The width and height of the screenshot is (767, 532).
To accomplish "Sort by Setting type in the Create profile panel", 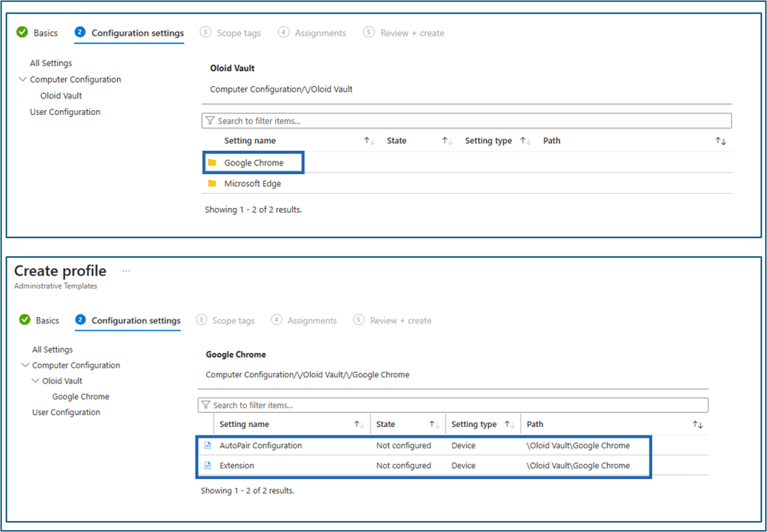I will 510,424.
